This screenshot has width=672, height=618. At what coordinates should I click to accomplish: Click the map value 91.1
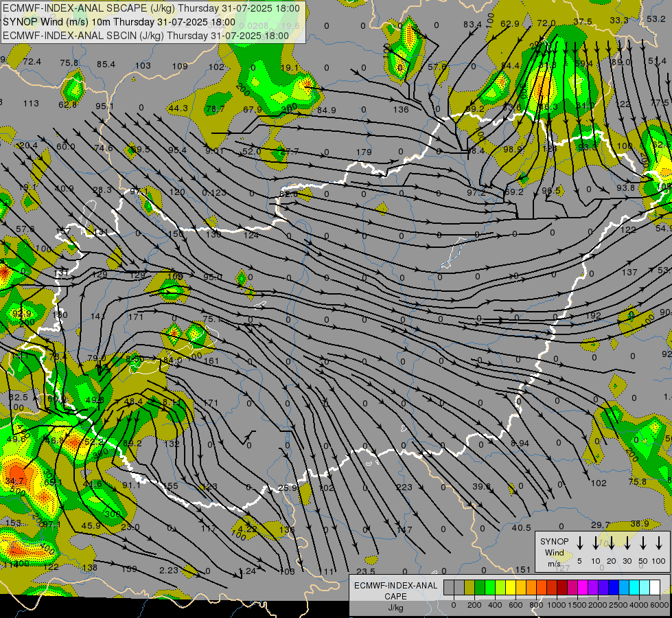[x=131, y=485]
